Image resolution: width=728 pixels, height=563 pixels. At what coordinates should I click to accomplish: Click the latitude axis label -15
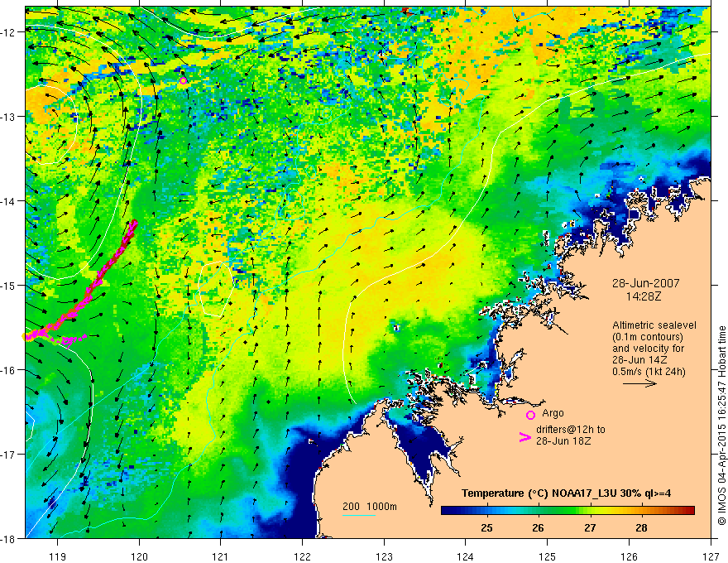9,285
